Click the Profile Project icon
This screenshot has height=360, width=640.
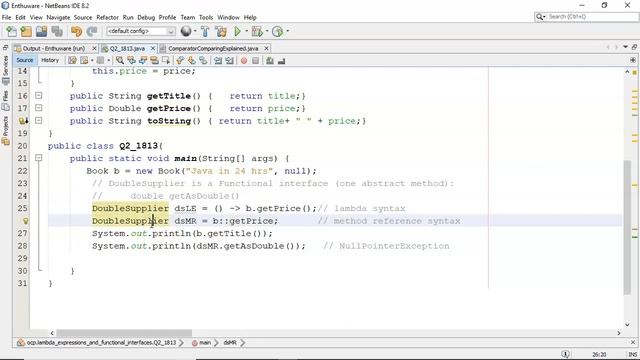point(278,31)
